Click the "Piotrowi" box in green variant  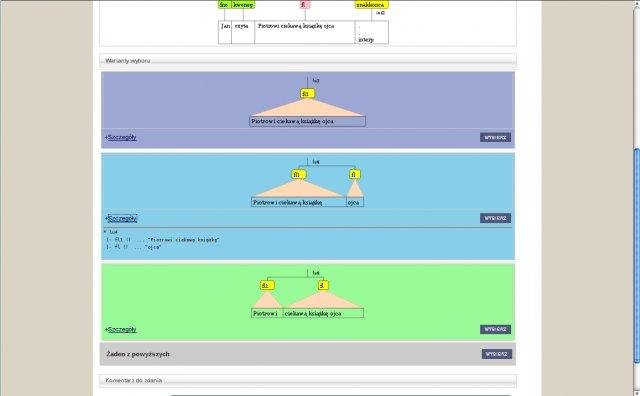pyautogui.click(x=267, y=313)
